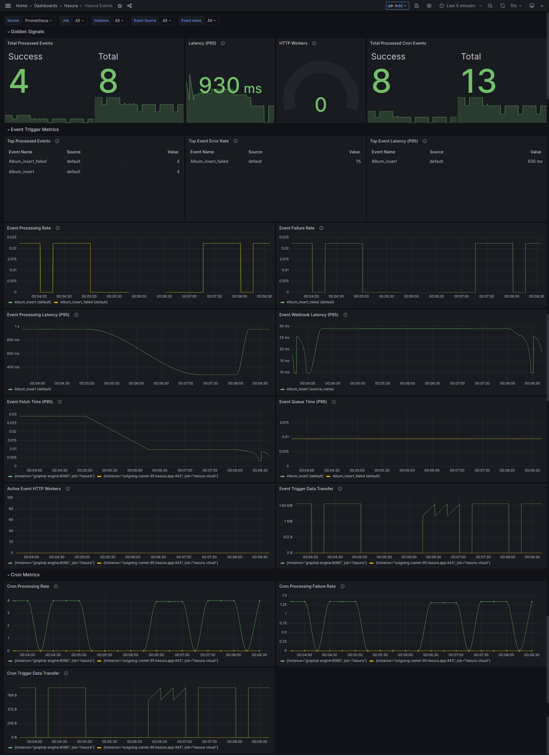Open the hamburger navigation menu
This screenshot has height=756, width=549.
tap(8, 6)
